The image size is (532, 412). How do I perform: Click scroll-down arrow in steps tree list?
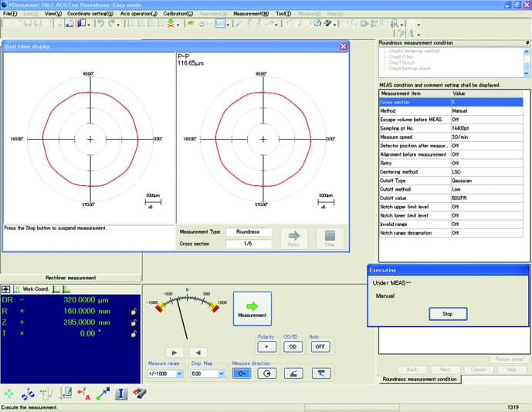click(527, 73)
